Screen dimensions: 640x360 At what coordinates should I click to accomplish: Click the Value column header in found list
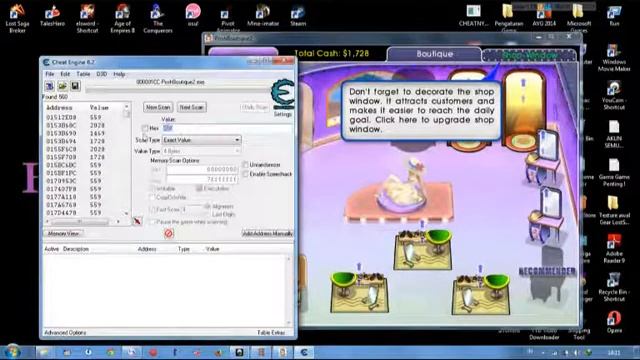coord(99,108)
